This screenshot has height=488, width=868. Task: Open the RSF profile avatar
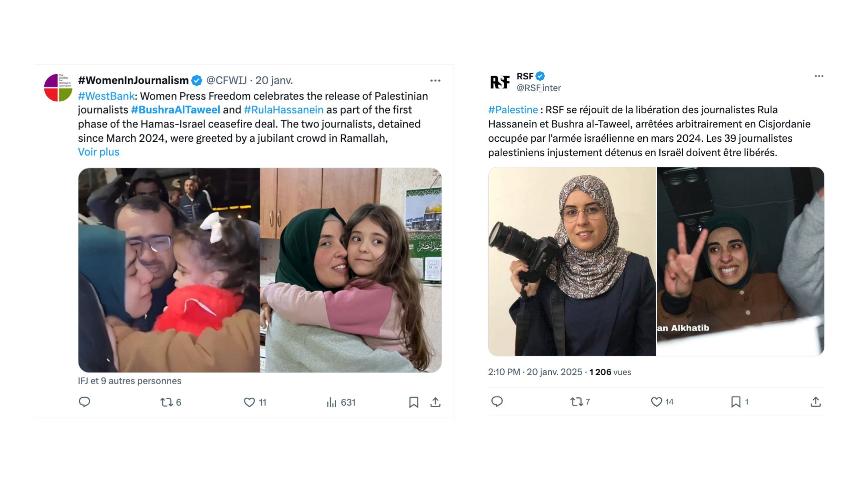pos(499,82)
